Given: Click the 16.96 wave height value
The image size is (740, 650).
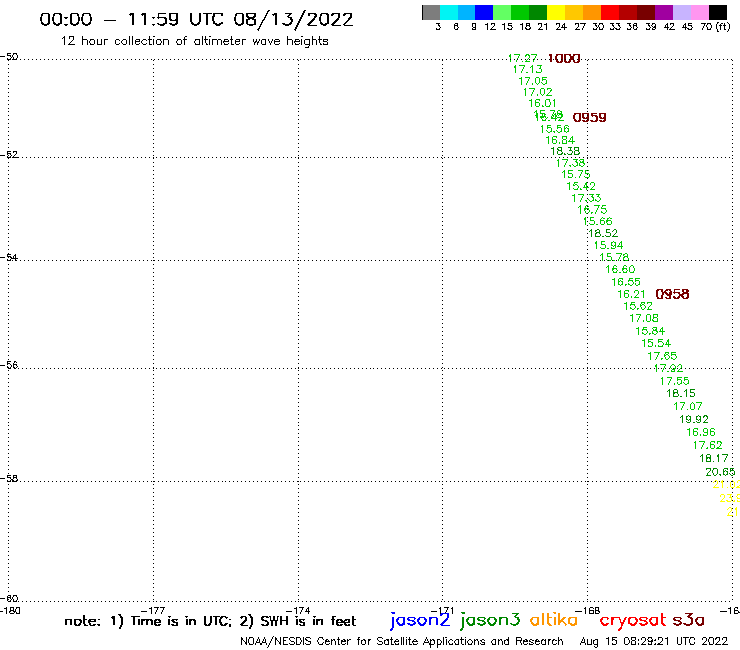Looking at the screenshot, I should [x=701, y=432].
